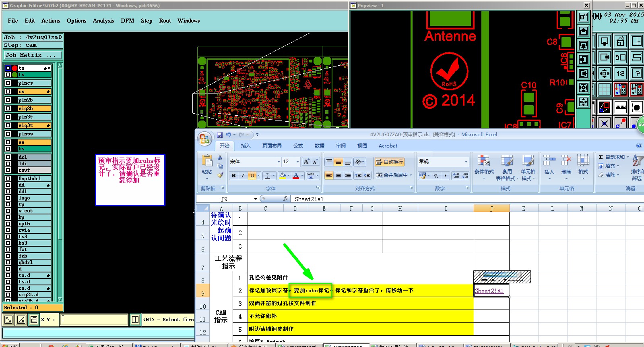This screenshot has width=644, height=347.
Task: Click the zoom-in converging arrows icon in Popview strip
Action: [583, 87]
